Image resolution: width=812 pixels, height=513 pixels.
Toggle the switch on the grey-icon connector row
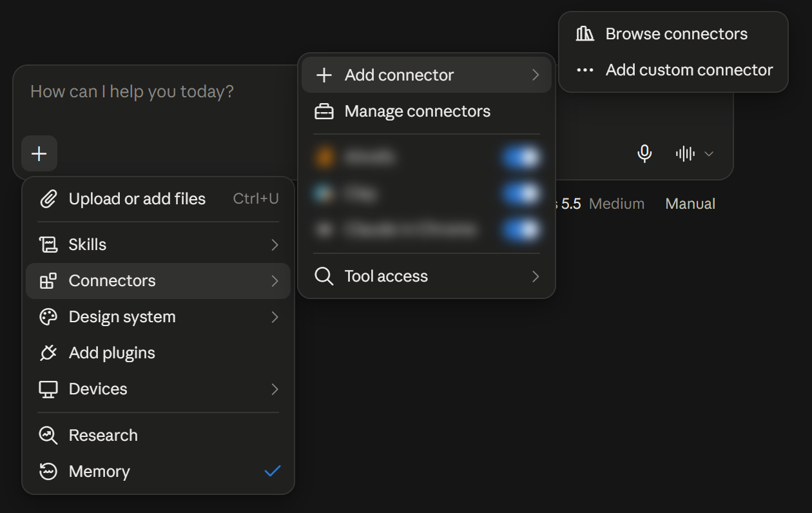(x=521, y=229)
